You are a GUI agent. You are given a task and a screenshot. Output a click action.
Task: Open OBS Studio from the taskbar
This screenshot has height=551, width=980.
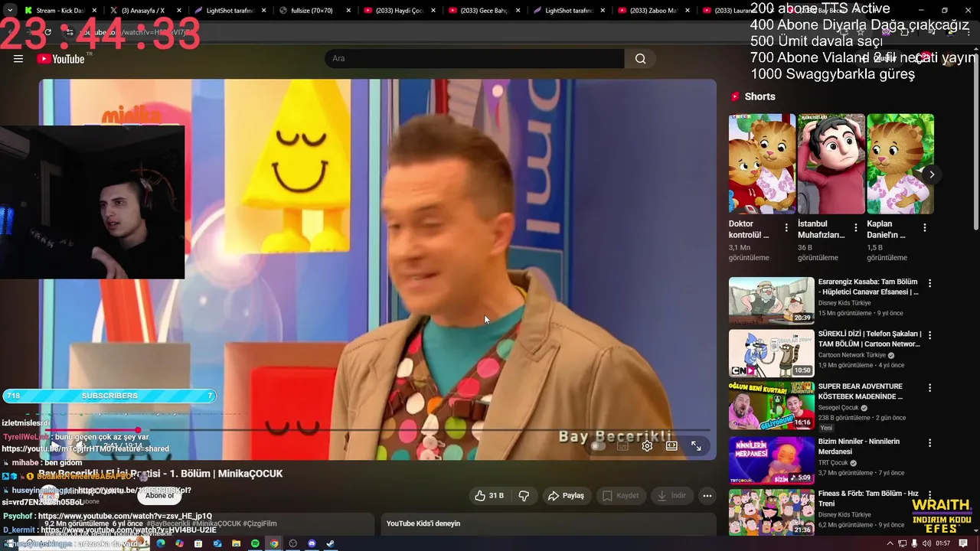pos(292,543)
